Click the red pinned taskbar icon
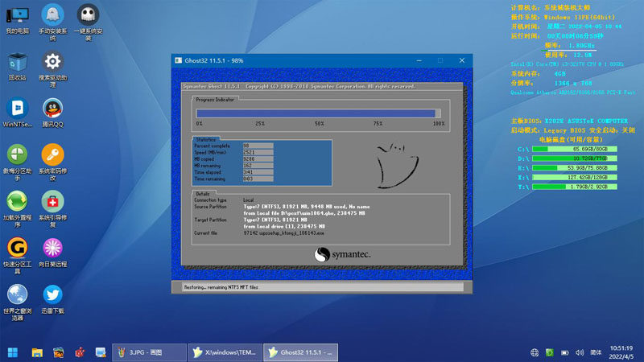Screen dimensions: 644x362 [x=80, y=352]
